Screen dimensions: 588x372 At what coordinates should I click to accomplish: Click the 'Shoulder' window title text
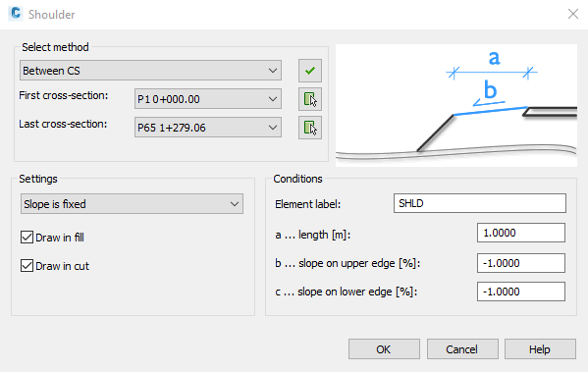[52, 15]
